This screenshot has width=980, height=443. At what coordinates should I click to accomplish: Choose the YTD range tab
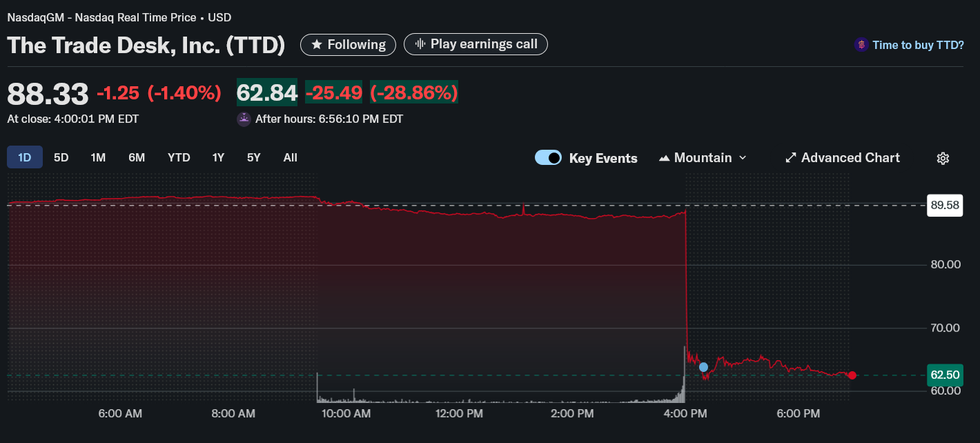click(179, 157)
